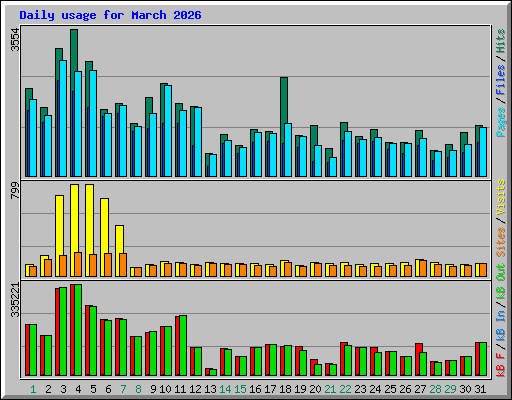Click the yellow visits bar for day 7
512x400 pixels.
coord(119,239)
